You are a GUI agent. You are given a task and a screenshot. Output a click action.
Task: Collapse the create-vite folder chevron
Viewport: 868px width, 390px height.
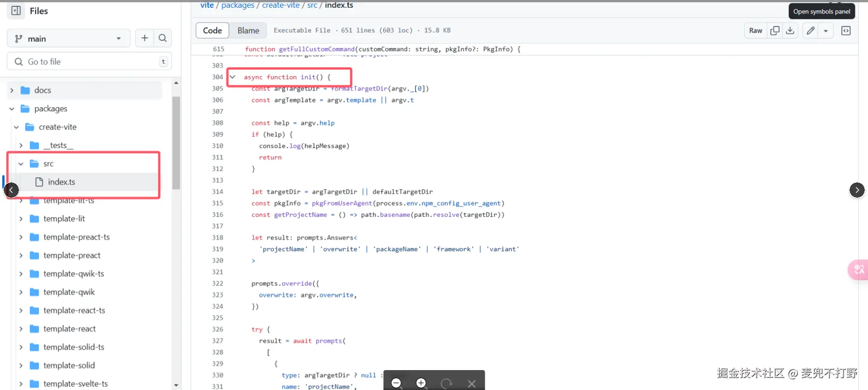[x=17, y=127]
